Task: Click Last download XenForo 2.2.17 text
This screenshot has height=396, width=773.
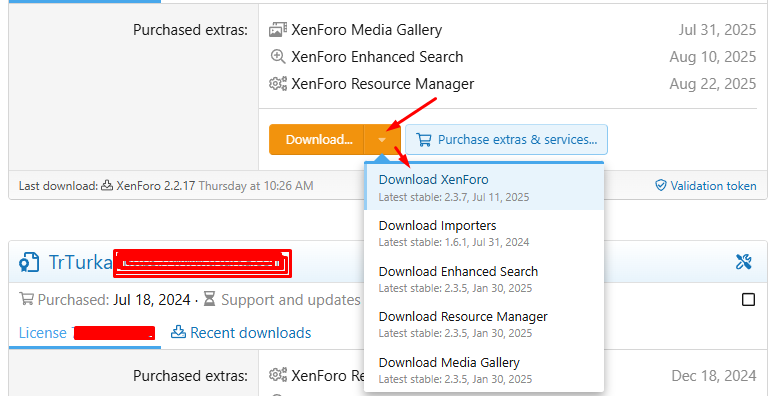Action: point(156,186)
